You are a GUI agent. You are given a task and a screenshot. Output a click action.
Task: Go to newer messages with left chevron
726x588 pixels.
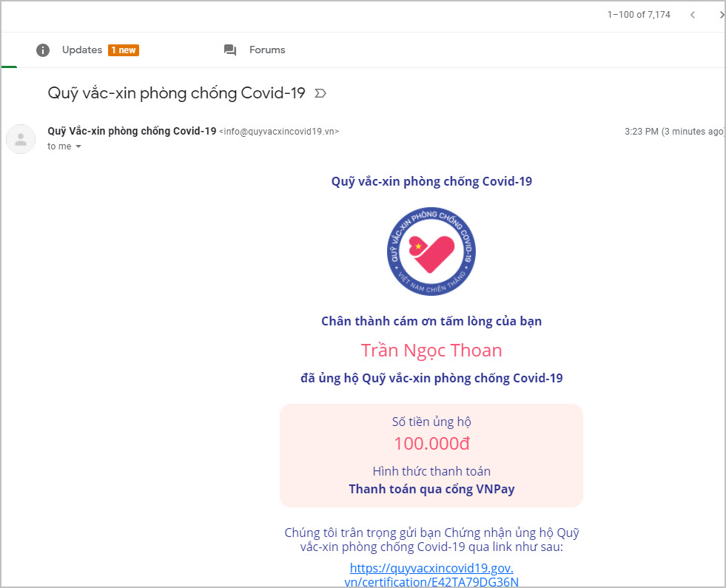[x=693, y=14]
